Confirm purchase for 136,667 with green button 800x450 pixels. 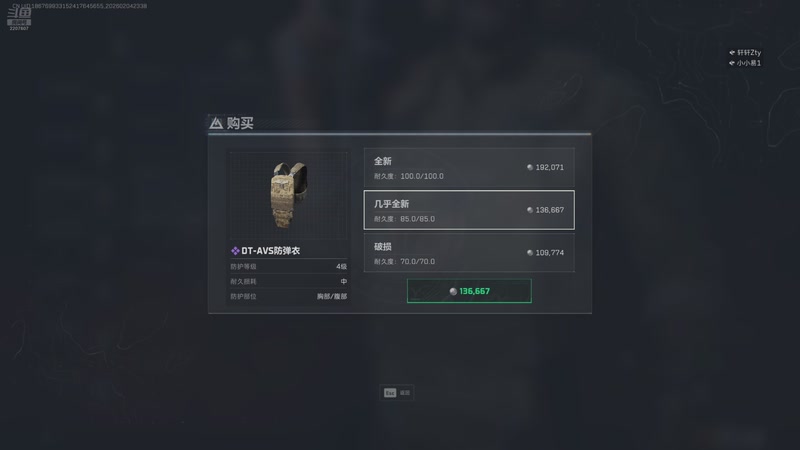click(469, 291)
